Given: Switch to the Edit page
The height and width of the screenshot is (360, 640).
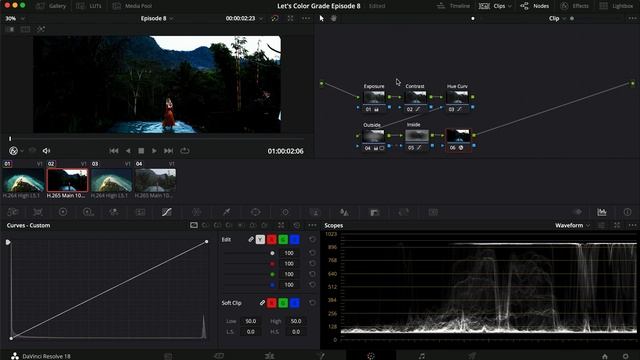Looking at the screenshot, I should click(x=269, y=356).
